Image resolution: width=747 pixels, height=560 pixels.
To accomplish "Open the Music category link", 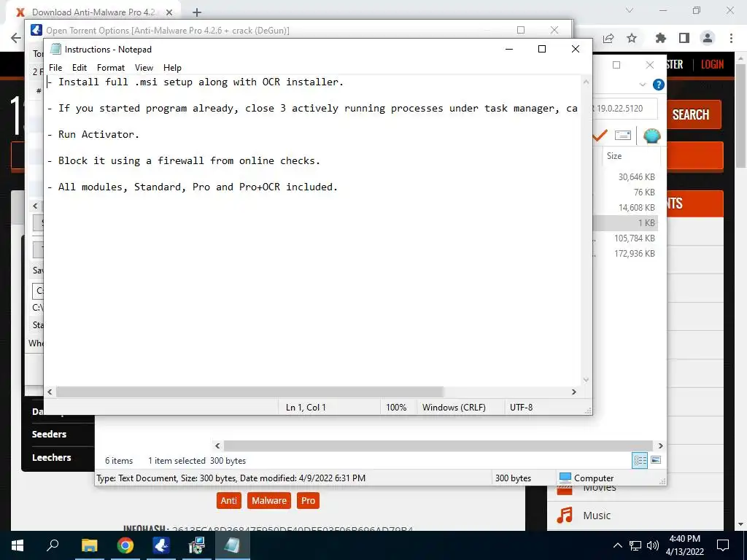I will [597, 516].
